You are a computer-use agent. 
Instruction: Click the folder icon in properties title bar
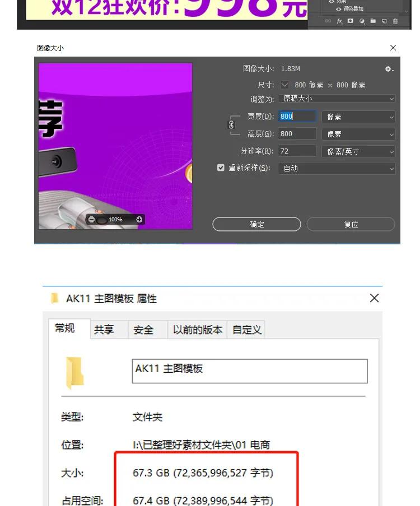click(x=54, y=298)
